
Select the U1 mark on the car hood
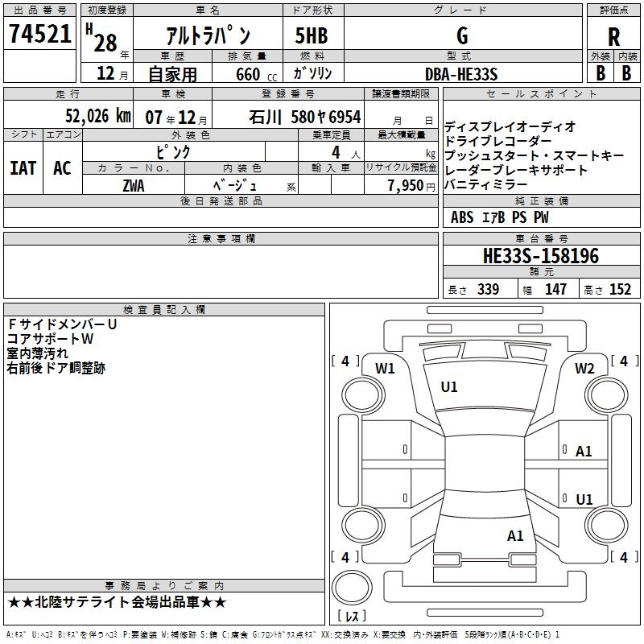(x=449, y=387)
